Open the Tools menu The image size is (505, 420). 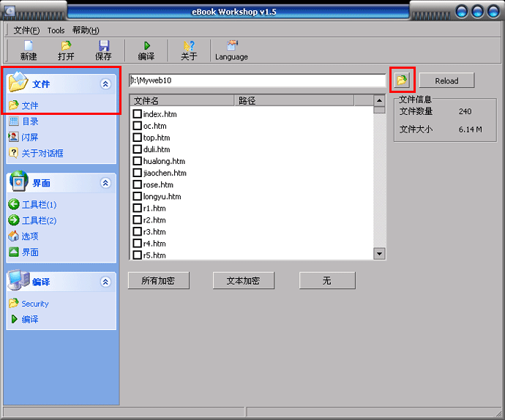[x=56, y=30]
